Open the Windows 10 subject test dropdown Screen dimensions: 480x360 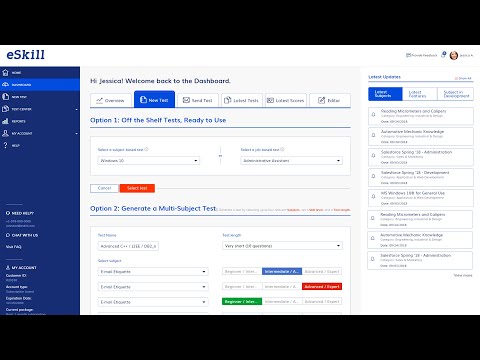pyautogui.click(x=149, y=161)
